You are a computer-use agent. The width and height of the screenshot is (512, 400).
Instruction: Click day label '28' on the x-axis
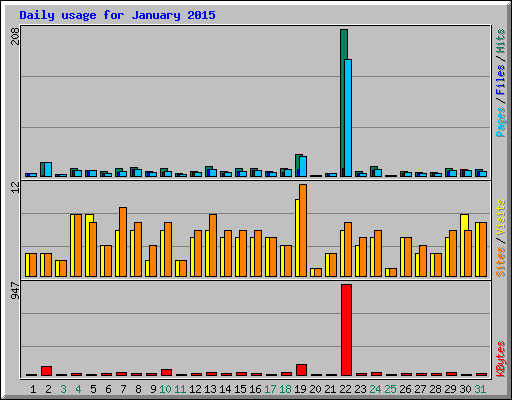[435, 389]
